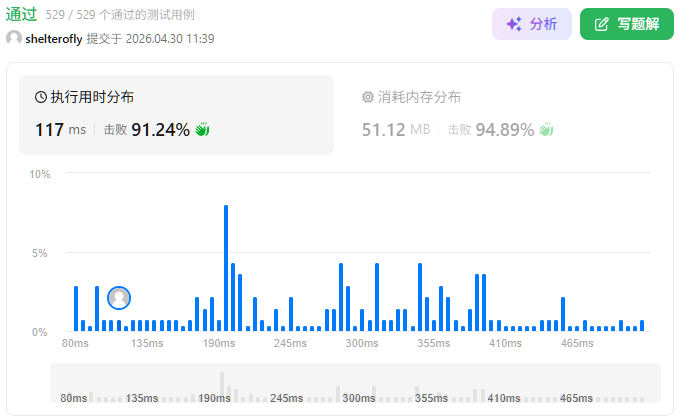Screen dimensions: 679x420
Task: Click the user avatar marker on the chart
Action: pyautogui.click(x=119, y=297)
